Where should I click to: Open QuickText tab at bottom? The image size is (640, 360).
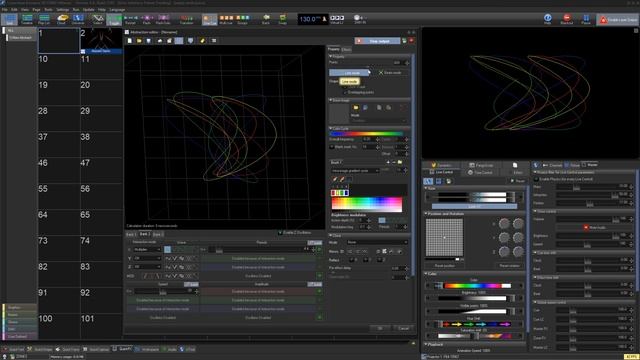click(13, 349)
